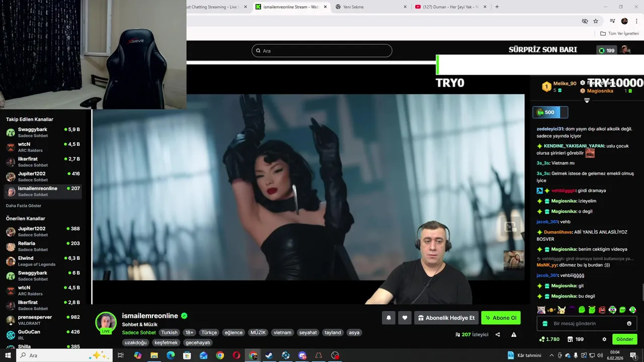Click the Turkish tag
The image size is (644, 362).
170,332
